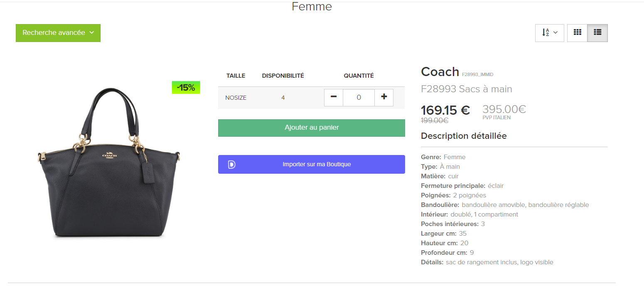Open the Recherche avancée dropdown

pos(58,33)
